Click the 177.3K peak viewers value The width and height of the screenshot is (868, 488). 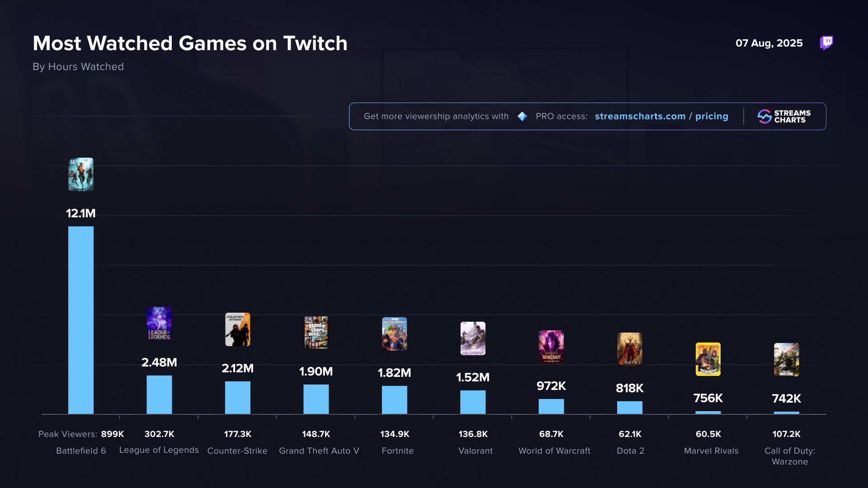click(x=238, y=434)
